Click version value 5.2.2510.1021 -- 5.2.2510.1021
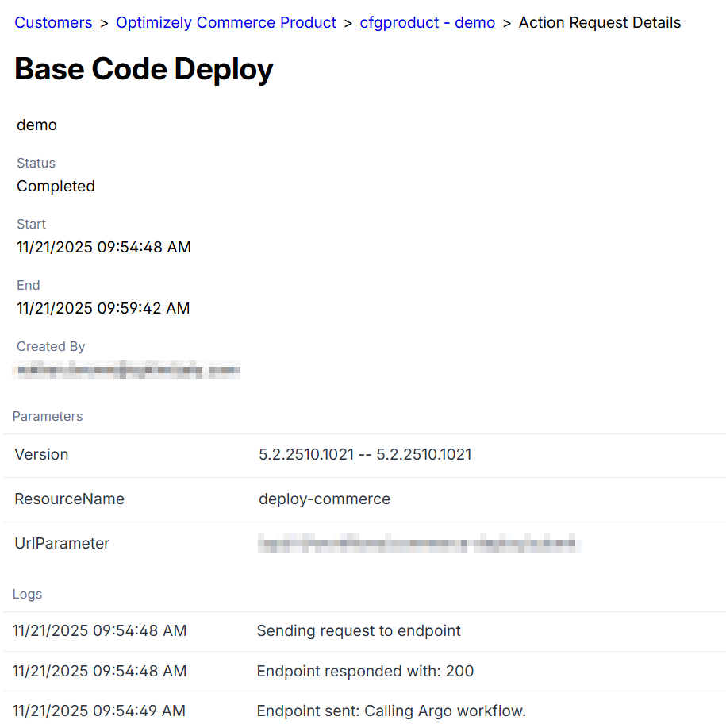Image resolution: width=726 pixels, height=728 pixels. [x=365, y=455]
